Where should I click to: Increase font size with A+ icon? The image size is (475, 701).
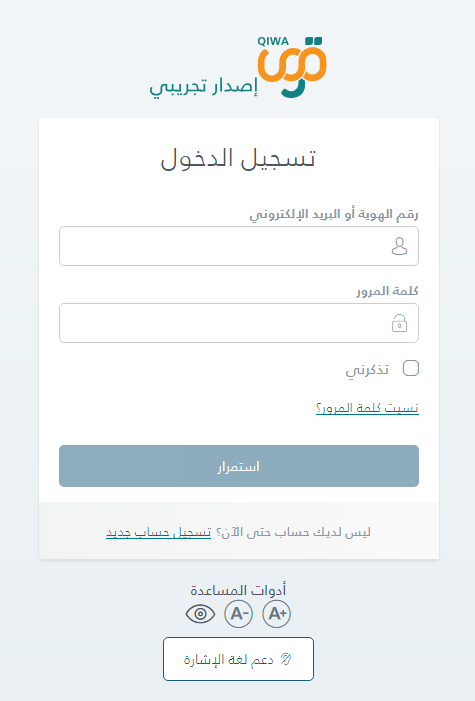276,614
